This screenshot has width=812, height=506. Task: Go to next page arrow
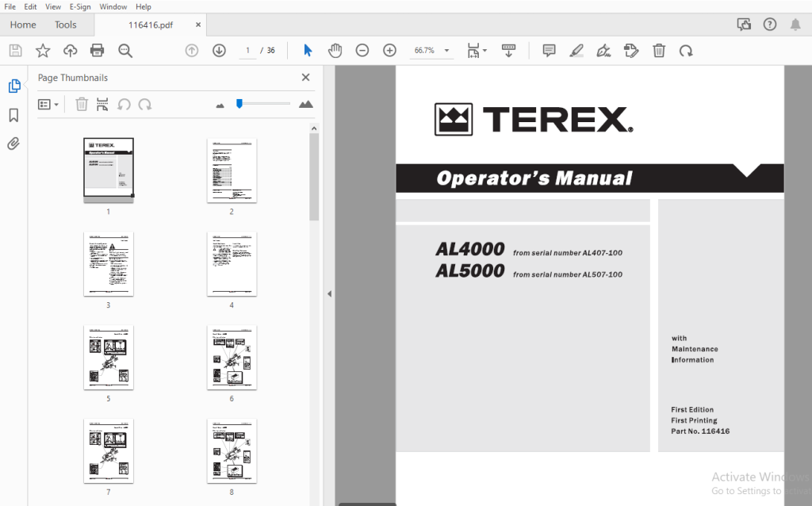(x=219, y=51)
